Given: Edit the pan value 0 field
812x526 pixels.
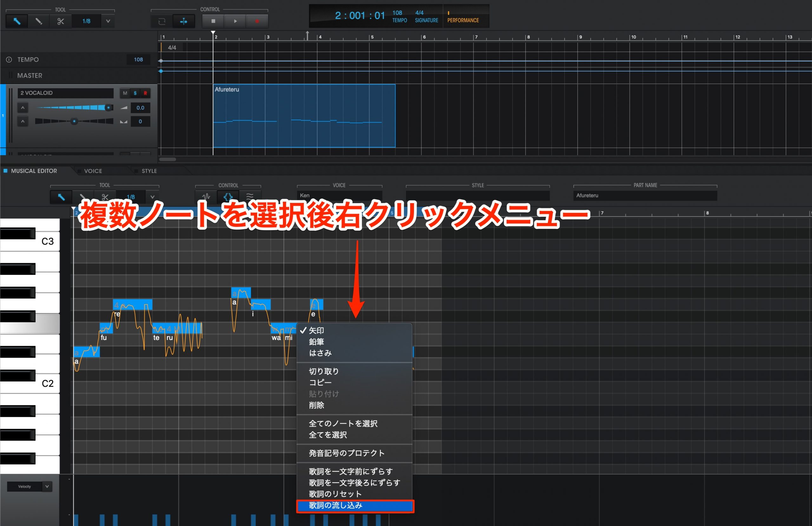Looking at the screenshot, I should pos(140,121).
